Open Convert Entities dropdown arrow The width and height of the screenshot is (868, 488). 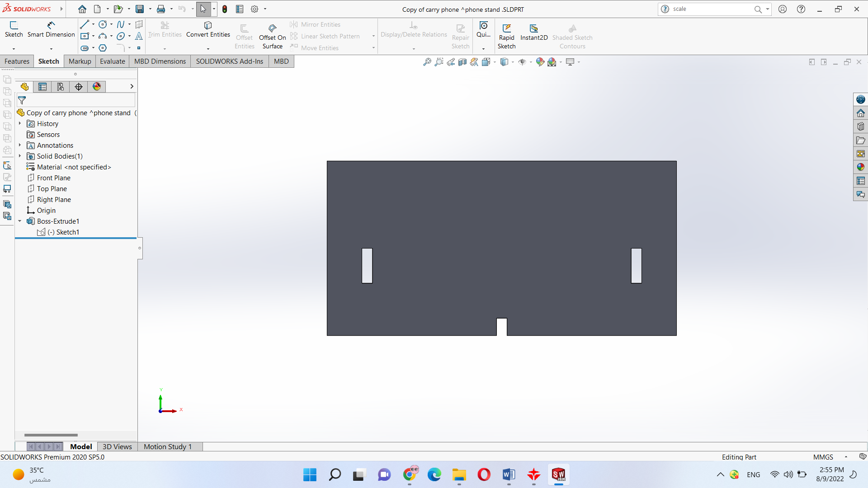[208, 48]
